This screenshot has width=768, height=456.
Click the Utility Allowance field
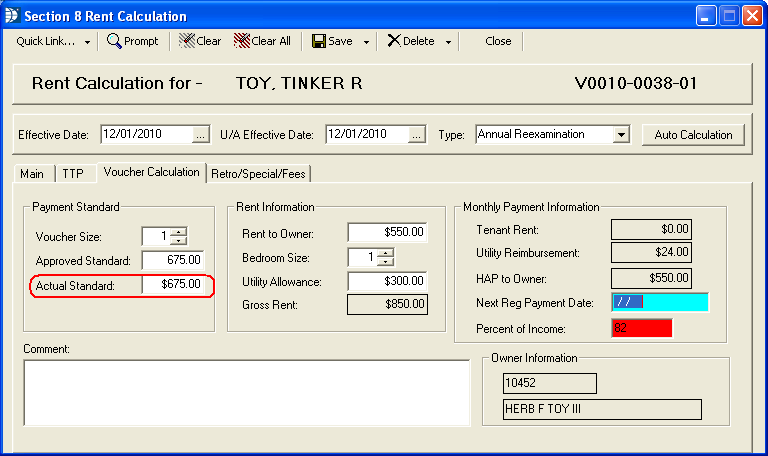pyautogui.click(x=387, y=281)
